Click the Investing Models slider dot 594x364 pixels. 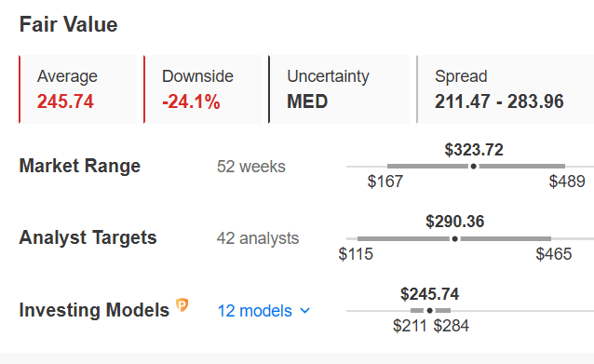[429, 311]
